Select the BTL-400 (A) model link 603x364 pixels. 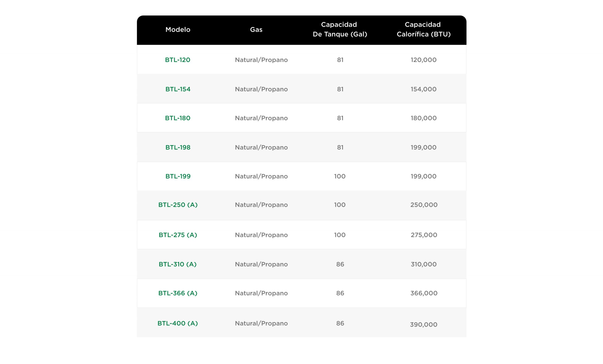click(177, 323)
